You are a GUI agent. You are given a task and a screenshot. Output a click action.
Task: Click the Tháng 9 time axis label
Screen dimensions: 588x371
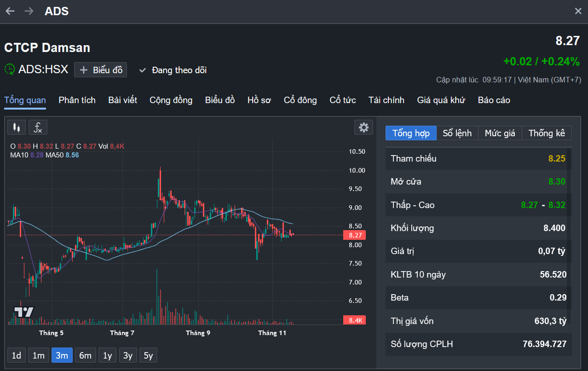(x=198, y=333)
